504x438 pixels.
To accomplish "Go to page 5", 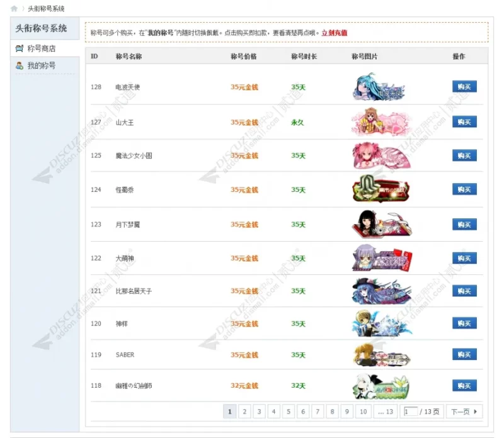I will (x=289, y=412).
